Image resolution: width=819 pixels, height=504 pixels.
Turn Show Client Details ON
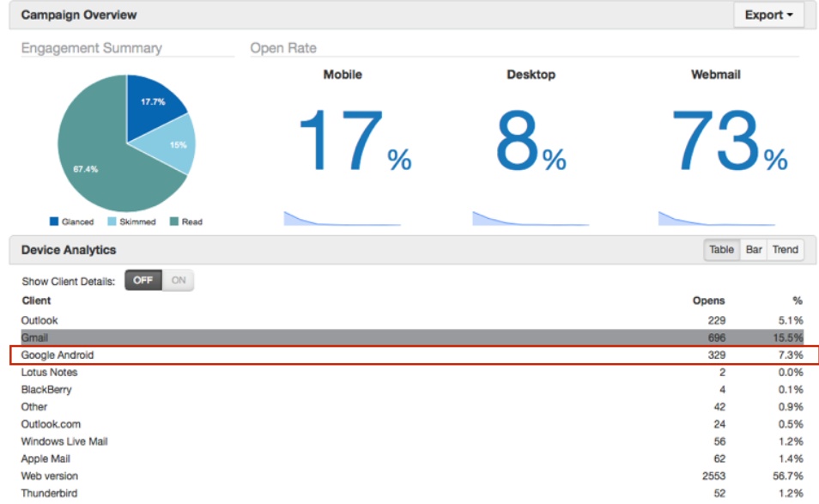pyautogui.click(x=178, y=281)
